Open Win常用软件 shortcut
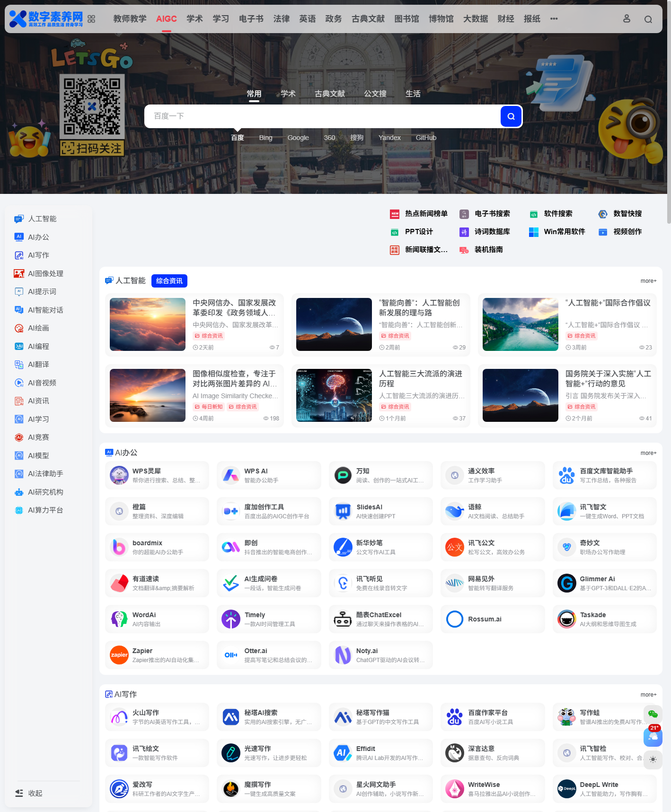 click(x=557, y=232)
